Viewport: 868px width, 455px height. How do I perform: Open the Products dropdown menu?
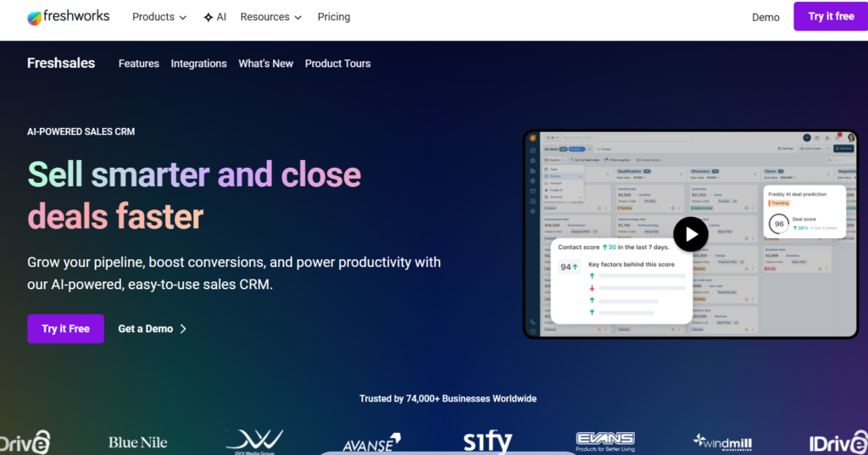pyautogui.click(x=159, y=17)
